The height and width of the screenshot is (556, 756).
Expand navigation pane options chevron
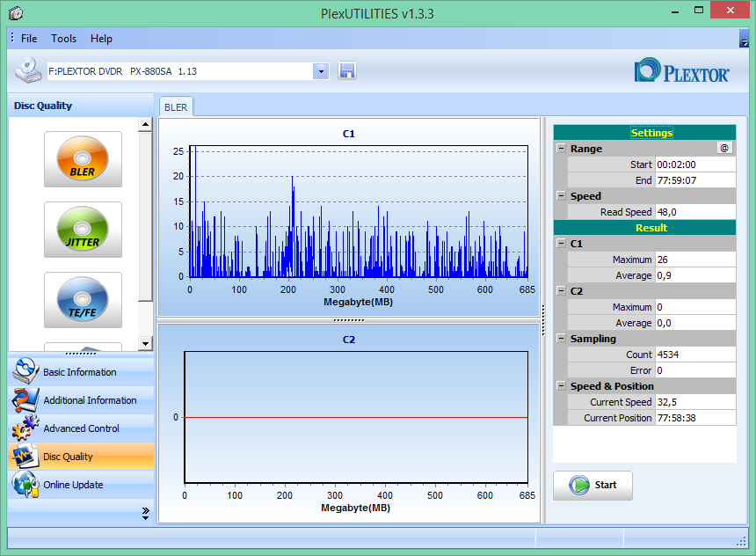(146, 514)
